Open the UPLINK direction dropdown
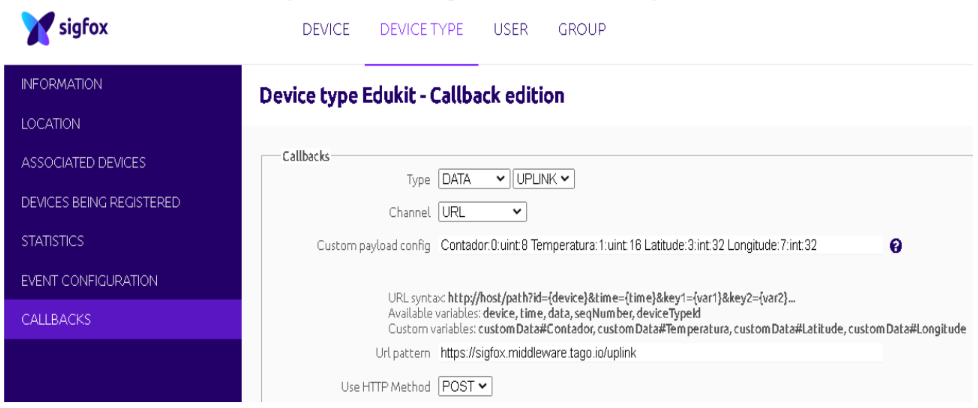Viewport: 978px width, 408px height. (x=543, y=179)
